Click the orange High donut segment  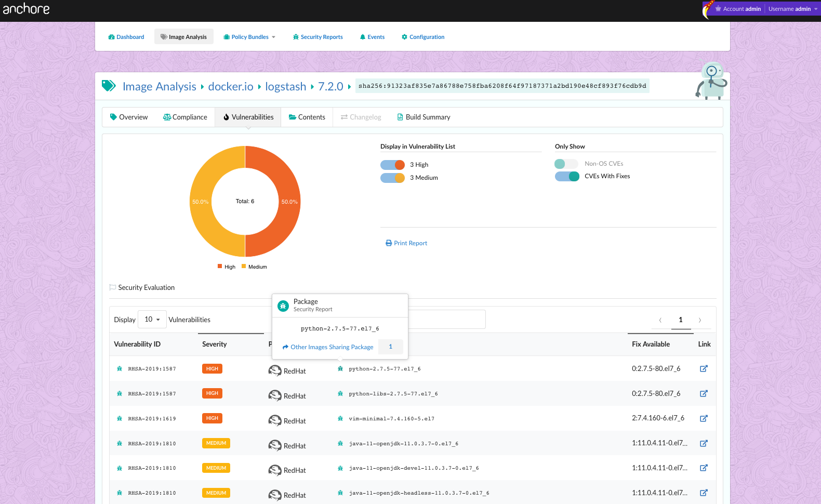[x=289, y=202]
